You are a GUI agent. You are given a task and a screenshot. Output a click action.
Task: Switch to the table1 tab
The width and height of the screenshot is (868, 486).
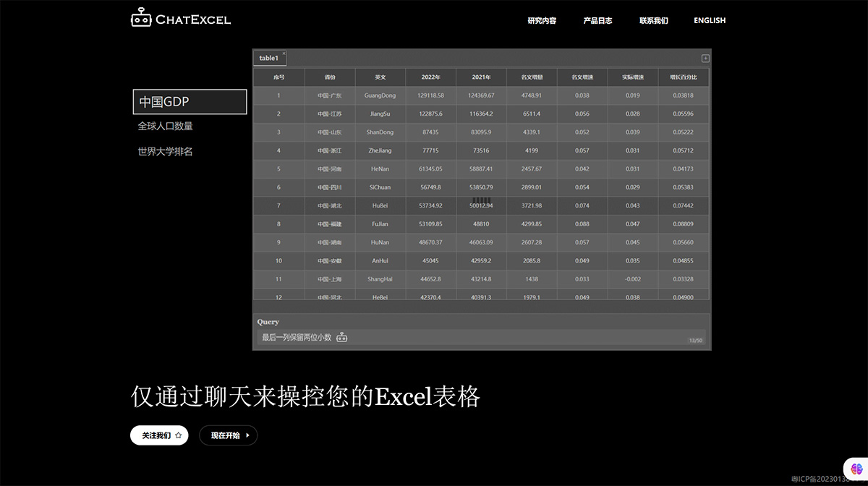(268, 58)
